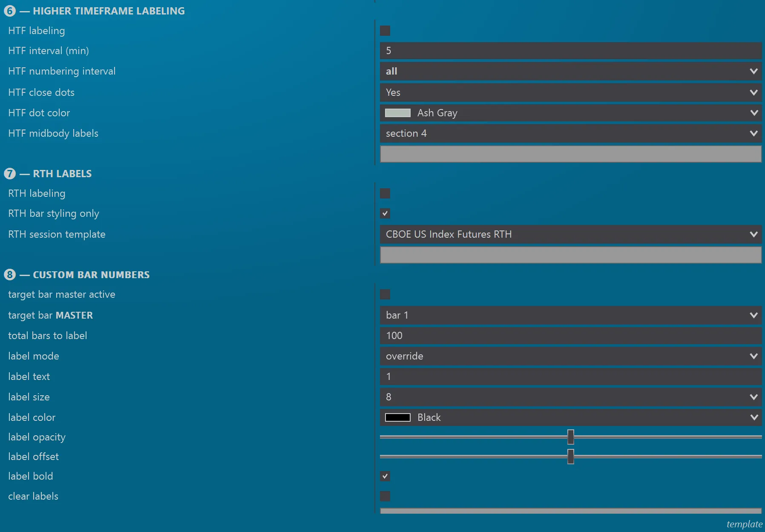Click the label offset slider handle
Image resolution: width=765 pixels, height=532 pixels.
[x=571, y=457]
